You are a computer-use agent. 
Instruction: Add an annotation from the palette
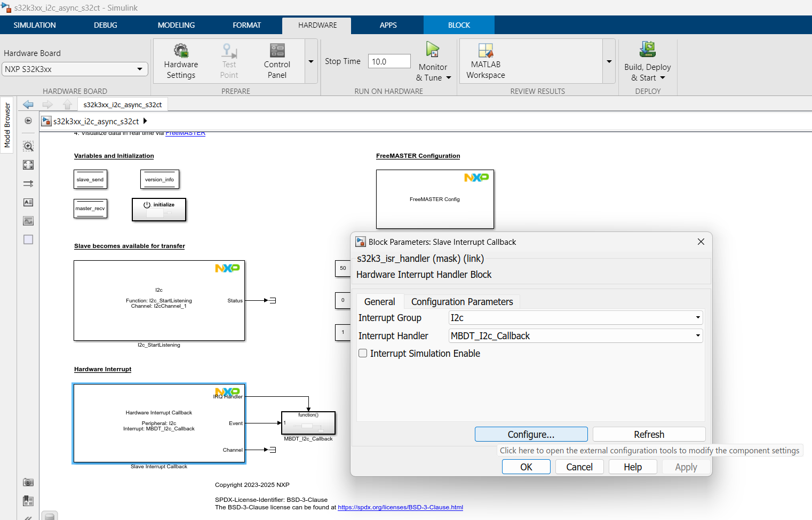[x=28, y=202]
